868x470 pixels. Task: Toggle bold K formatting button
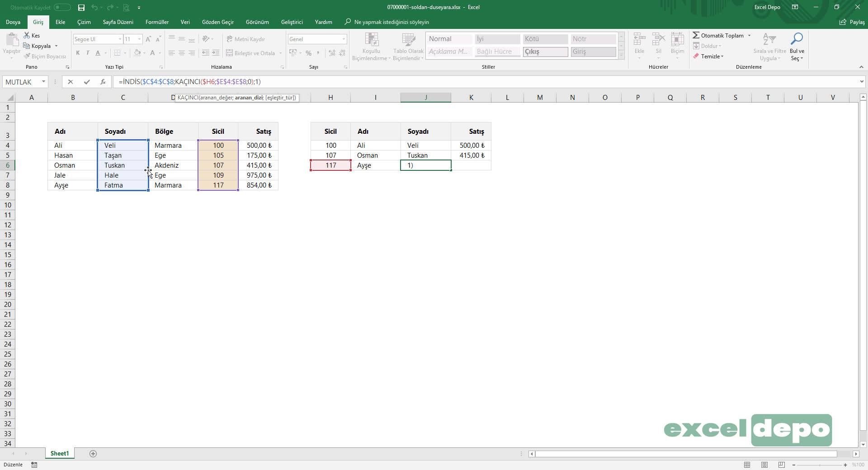[78, 53]
